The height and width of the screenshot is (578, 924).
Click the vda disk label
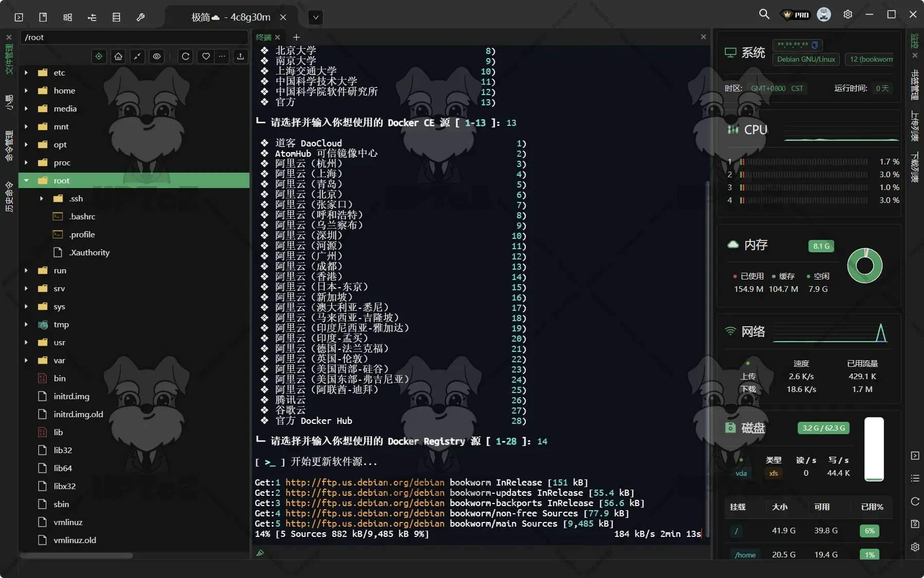[741, 473]
